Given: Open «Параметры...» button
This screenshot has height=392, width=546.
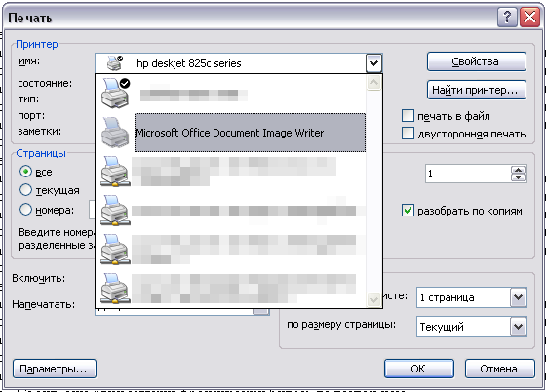Looking at the screenshot, I should 55,369.
